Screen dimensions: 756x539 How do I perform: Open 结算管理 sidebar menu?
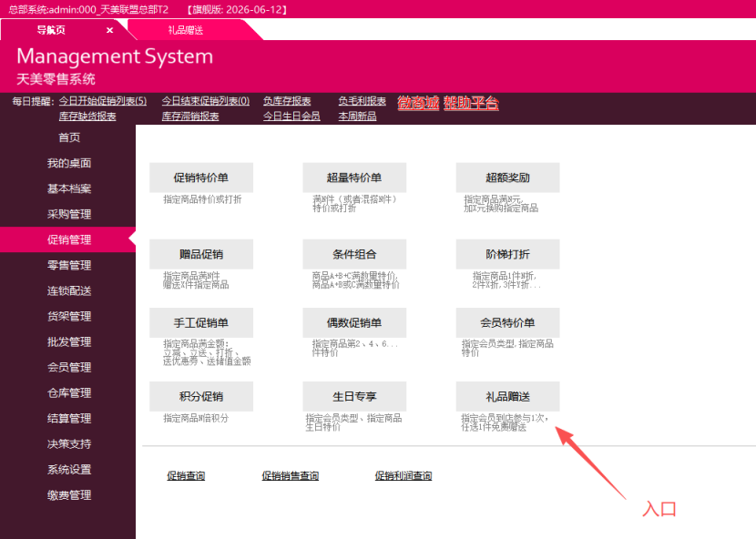click(x=69, y=419)
